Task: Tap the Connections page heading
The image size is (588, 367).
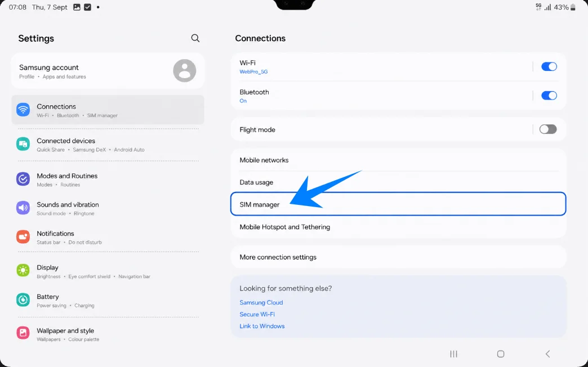Action: (260, 38)
